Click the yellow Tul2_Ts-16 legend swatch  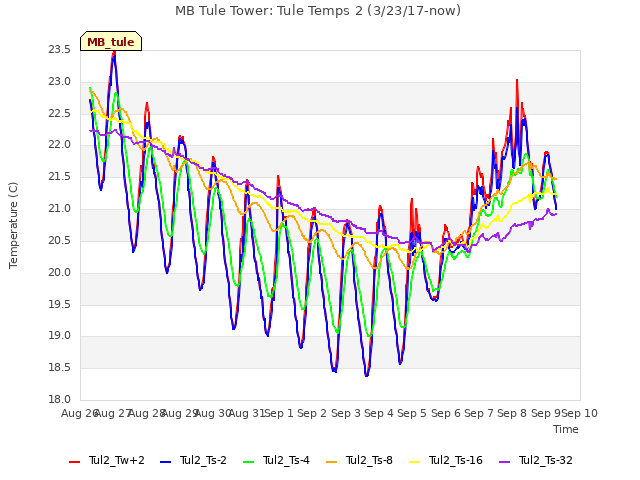414,462
